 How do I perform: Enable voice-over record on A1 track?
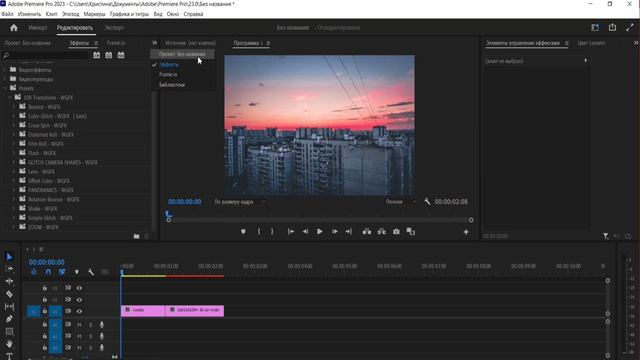click(102, 324)
